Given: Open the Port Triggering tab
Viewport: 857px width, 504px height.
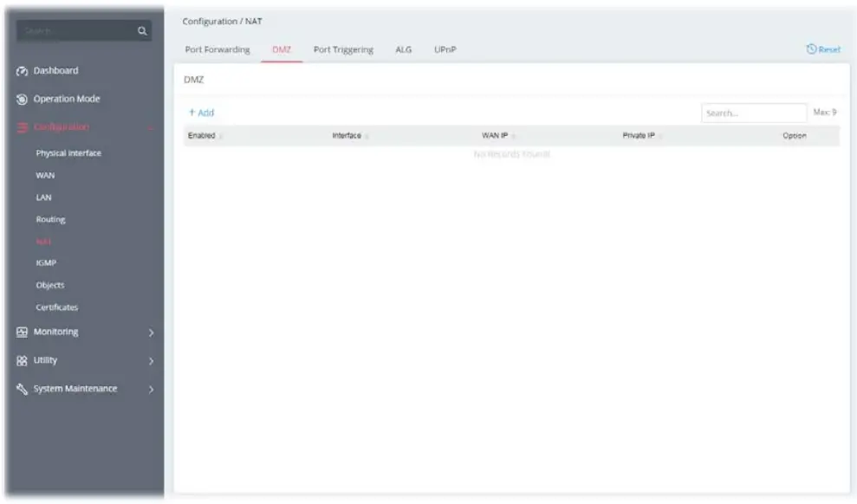Looking at the screenshot, I should (343, 49).
